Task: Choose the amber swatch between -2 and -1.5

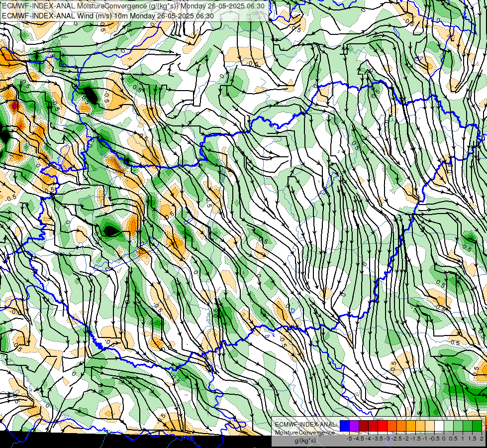Action: coord(411,426)
